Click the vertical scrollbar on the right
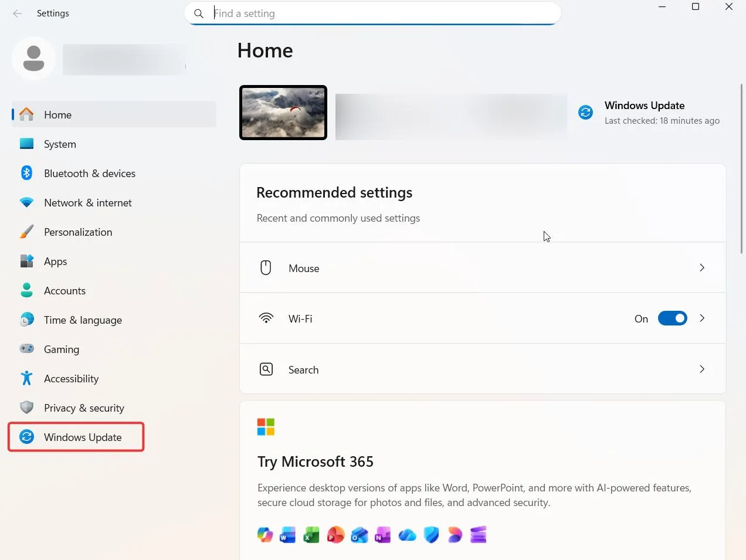The image size is (746, 560). 742,169
